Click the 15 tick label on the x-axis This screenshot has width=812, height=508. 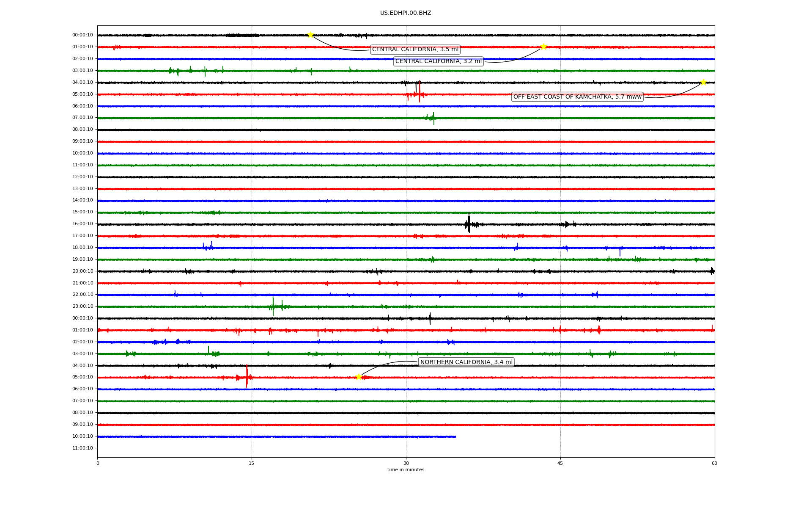[252, 463]
